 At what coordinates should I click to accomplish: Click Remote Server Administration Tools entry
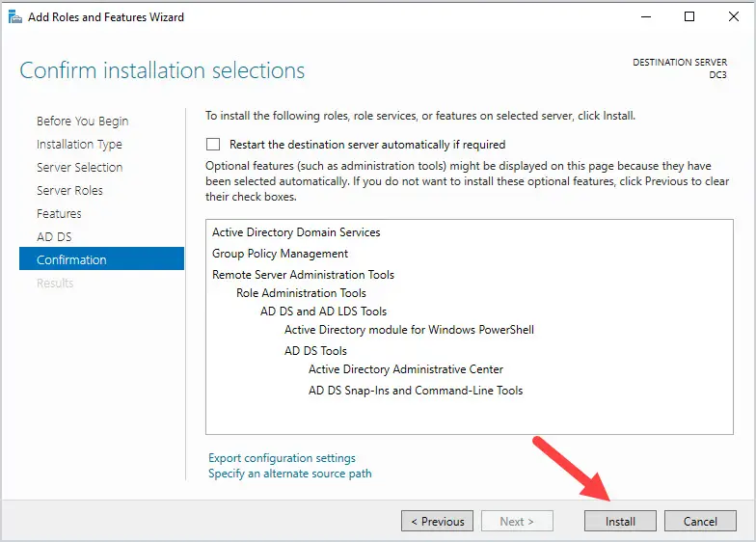(x=303, y=275)
